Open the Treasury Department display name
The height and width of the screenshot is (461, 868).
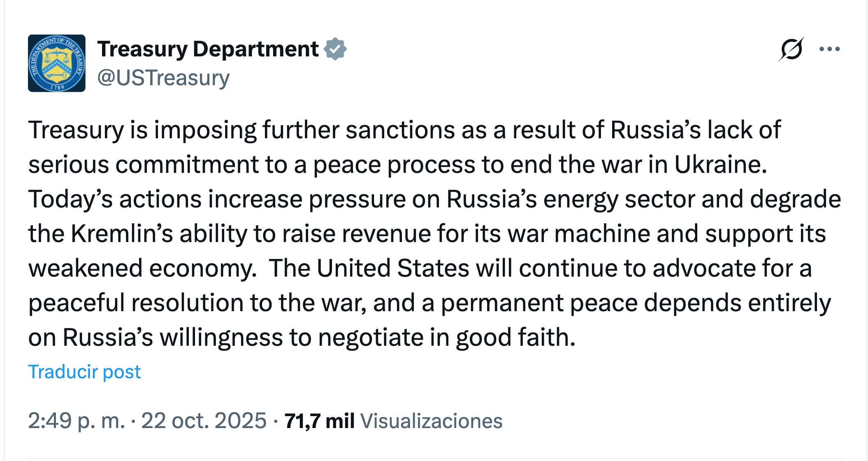point(208,49)
